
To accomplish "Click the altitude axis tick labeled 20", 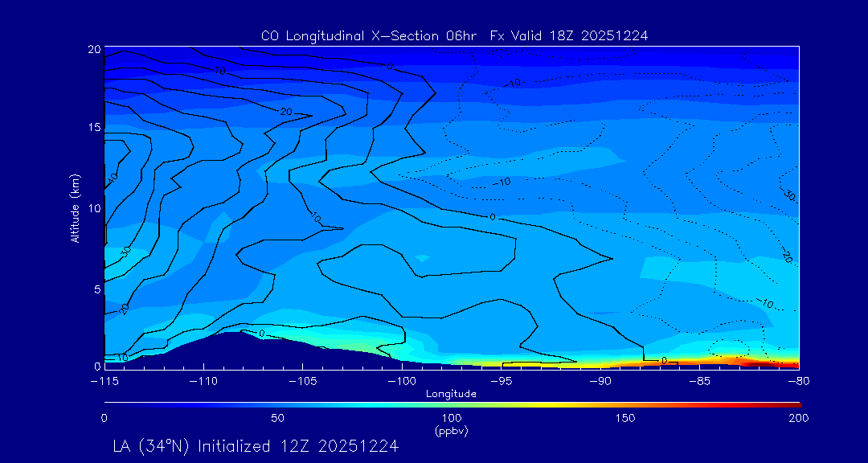I will (95, 49).
